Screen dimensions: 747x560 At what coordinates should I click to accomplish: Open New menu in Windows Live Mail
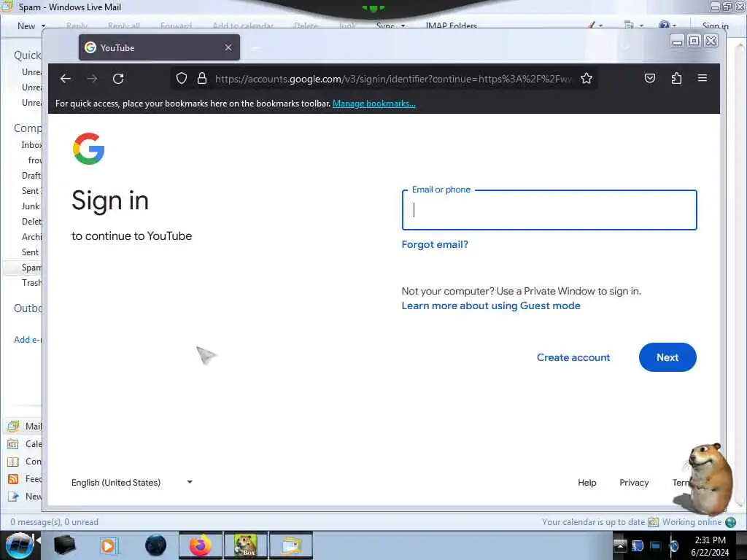26,26
